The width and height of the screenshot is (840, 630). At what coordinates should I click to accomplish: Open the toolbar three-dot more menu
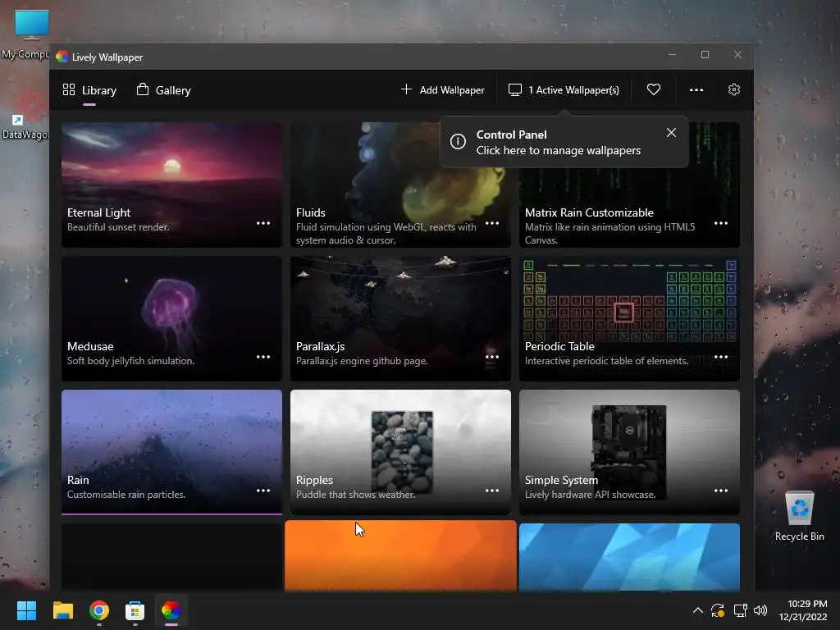(696, 90)
